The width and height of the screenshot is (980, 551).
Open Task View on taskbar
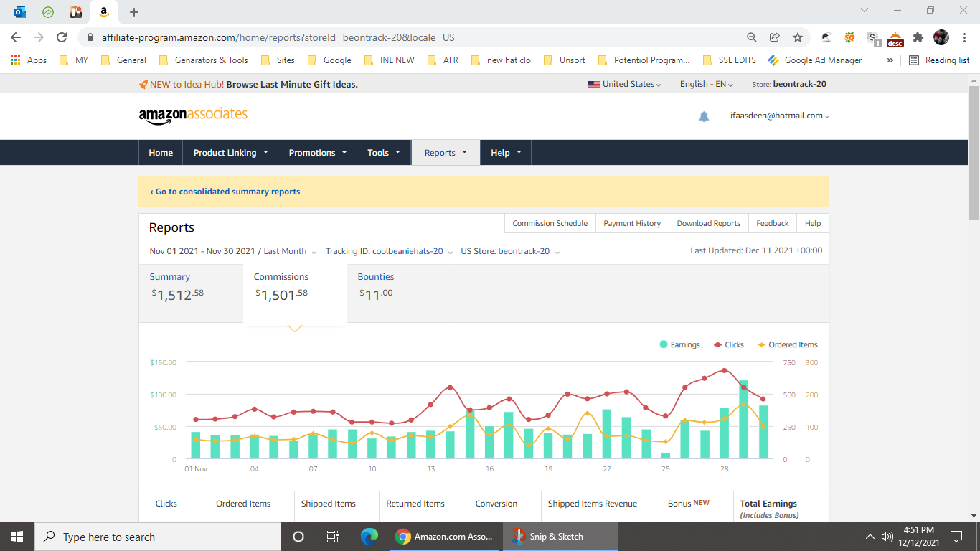(333, 537)
